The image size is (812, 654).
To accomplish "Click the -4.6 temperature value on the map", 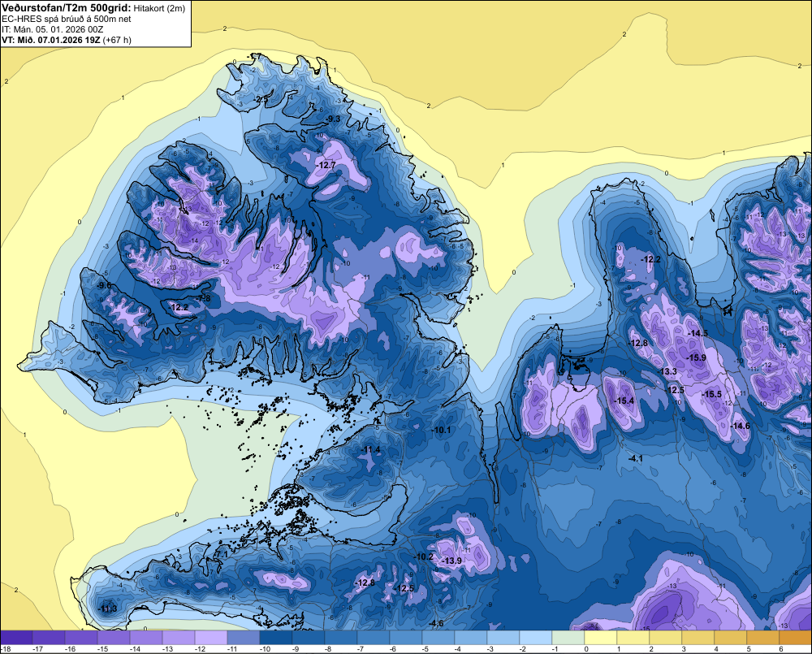I will (x=436, y=623).
